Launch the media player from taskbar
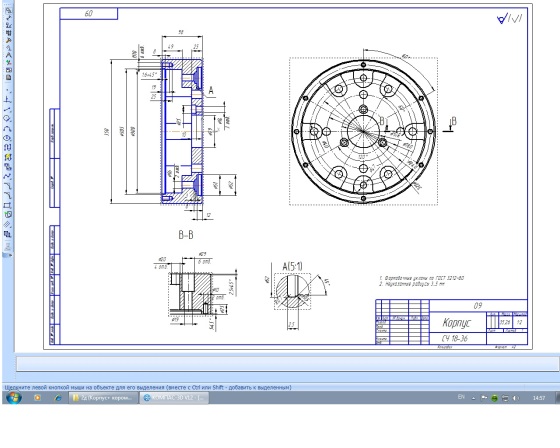The image size is (560, 448). pyautogui.click(x=37, y=398)
